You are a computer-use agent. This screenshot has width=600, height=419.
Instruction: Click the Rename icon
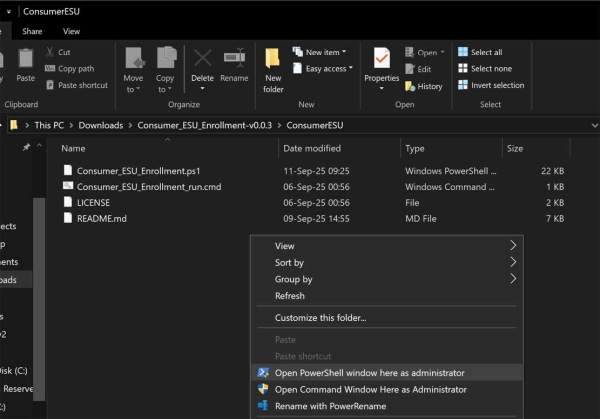(234, 57)
